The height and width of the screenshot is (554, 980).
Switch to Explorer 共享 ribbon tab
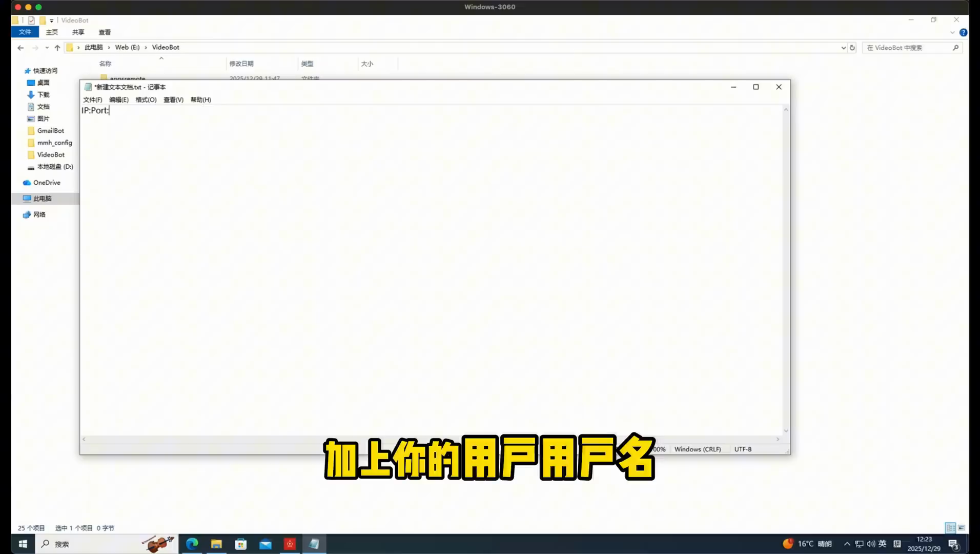[78, 32]
